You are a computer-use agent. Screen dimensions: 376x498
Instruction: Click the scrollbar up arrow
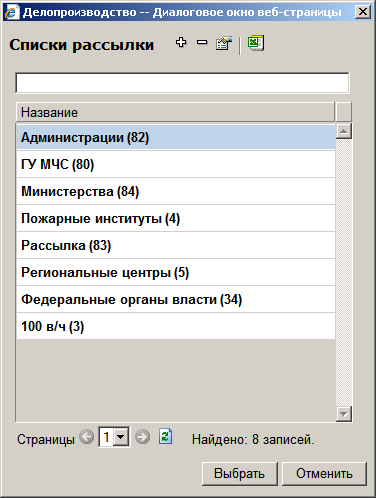(x=344, y=131)
